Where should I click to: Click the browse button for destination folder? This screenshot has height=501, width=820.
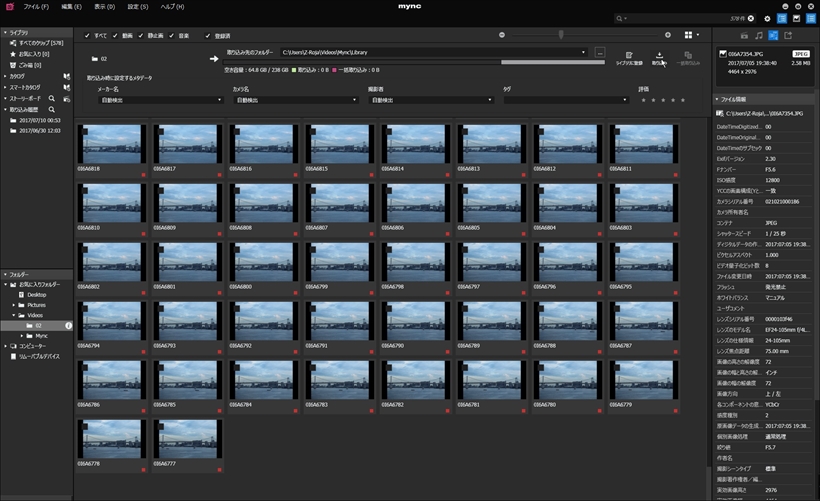coord(600,52)
